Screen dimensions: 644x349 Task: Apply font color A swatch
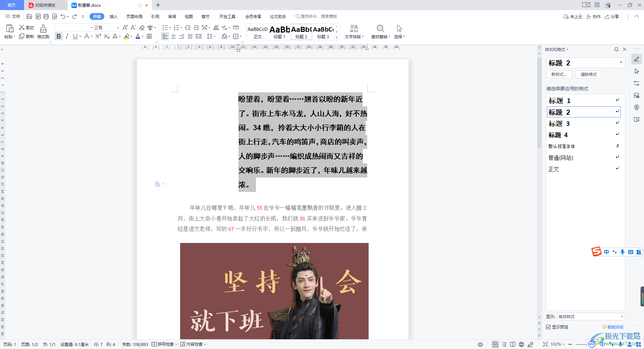tap(138, 36)
